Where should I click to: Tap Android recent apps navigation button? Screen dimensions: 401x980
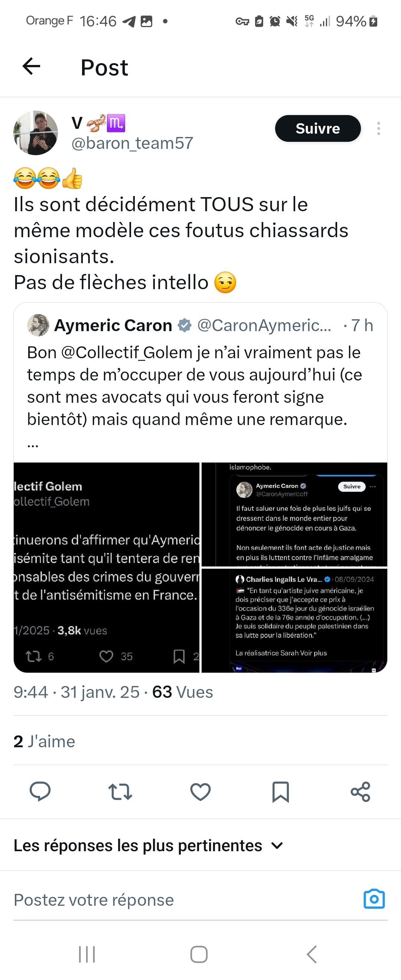coord(87,954)
